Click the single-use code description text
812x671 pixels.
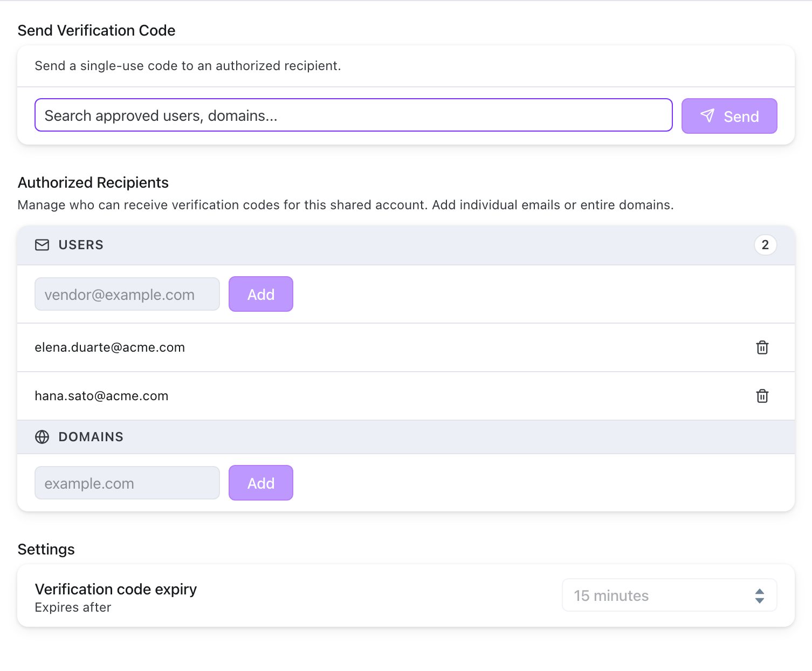(x=188, y=66)
